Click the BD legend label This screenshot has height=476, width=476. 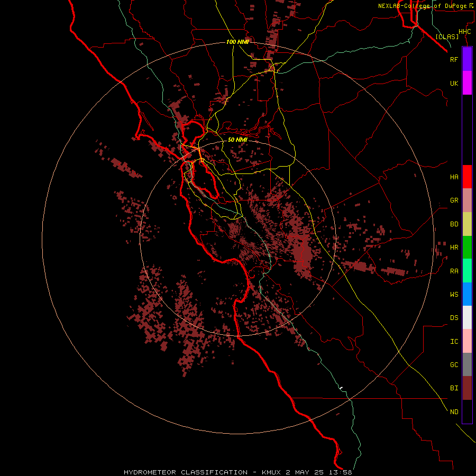(x=454, y=224)
